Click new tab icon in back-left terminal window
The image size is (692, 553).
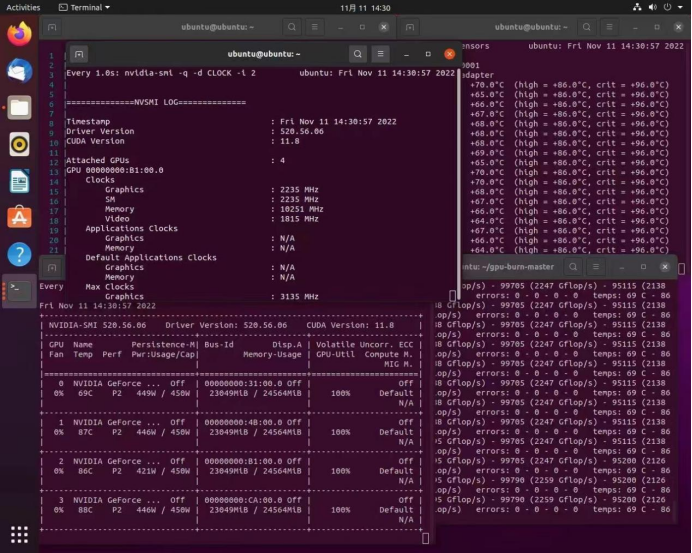point(52,27)
